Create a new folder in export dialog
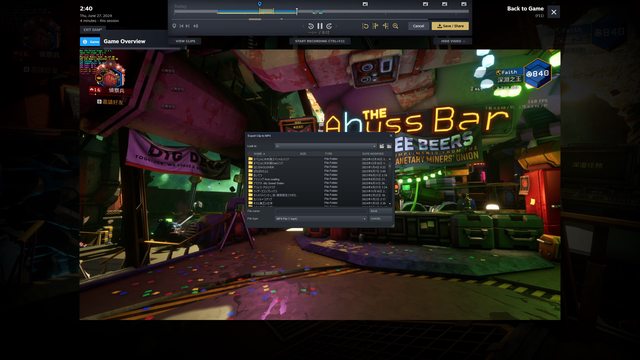640x360 pixels. click(x=389, y=146)
